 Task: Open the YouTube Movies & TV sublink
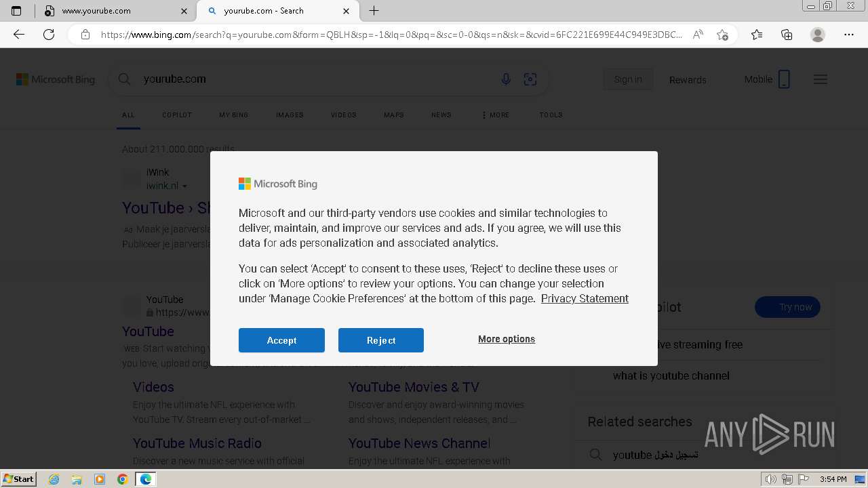click(414, 387)
